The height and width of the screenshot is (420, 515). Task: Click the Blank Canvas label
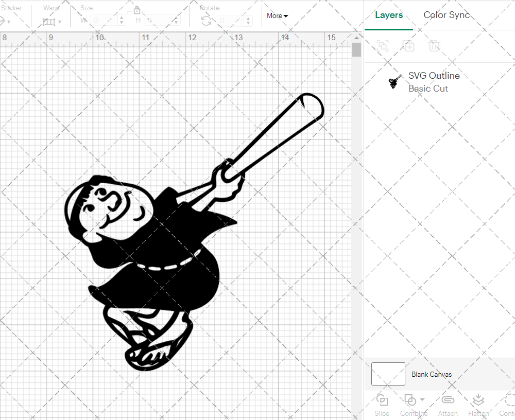pyautogui.click(x=432, y=374)
